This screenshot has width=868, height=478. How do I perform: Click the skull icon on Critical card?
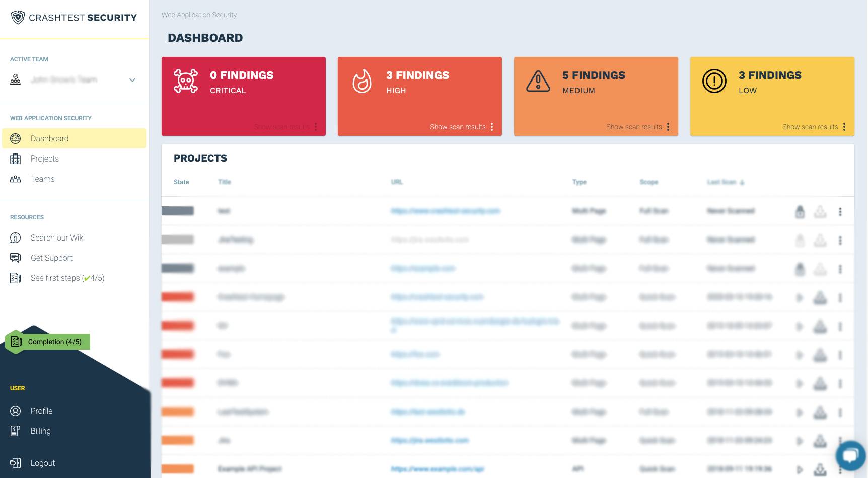tap(186, 81)
